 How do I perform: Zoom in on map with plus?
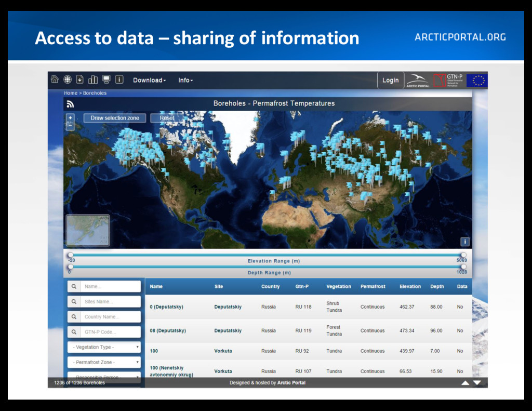pos(70,118)
